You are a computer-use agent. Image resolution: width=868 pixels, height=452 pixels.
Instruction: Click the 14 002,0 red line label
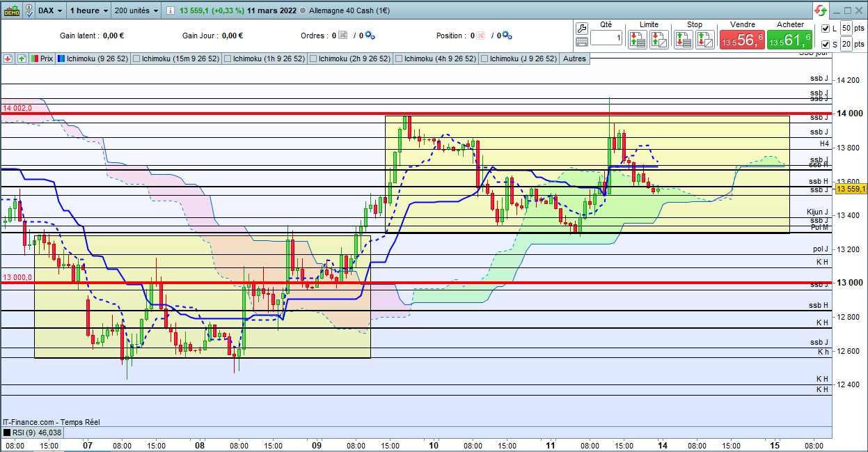pyautogui.click(x=16, y=109)
